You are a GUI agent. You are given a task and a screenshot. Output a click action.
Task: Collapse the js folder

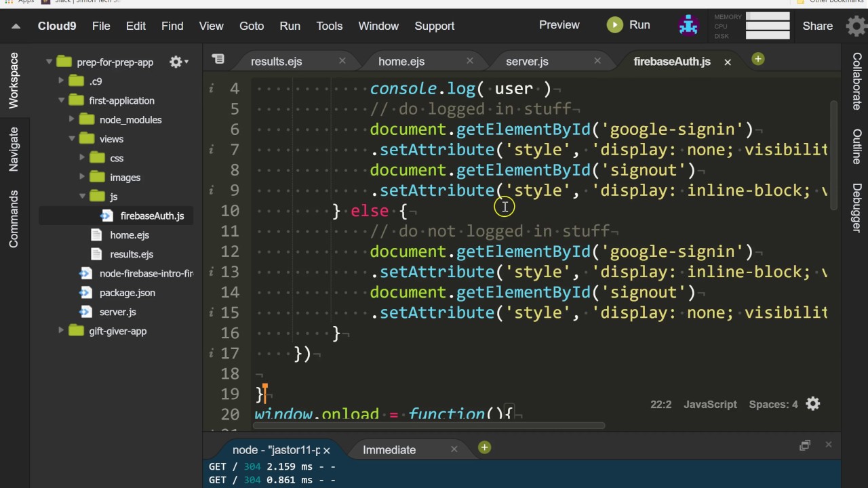(x=83, y=197)
